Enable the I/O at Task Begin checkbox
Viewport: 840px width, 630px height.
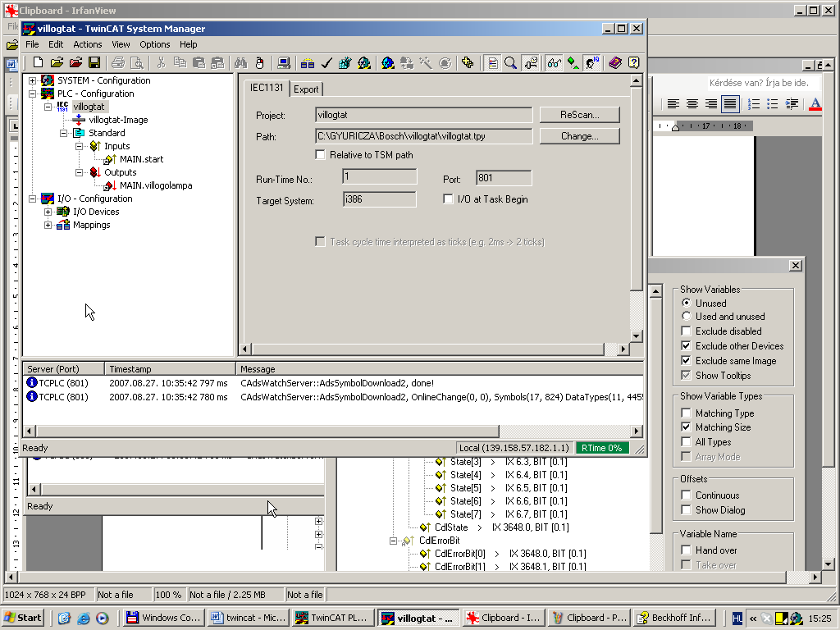448,199
